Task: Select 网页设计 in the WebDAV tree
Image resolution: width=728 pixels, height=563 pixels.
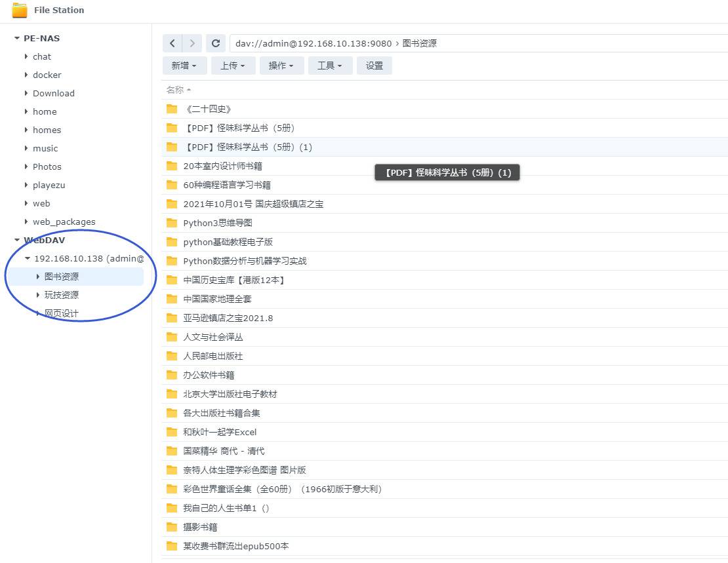Action: (61, 313)
